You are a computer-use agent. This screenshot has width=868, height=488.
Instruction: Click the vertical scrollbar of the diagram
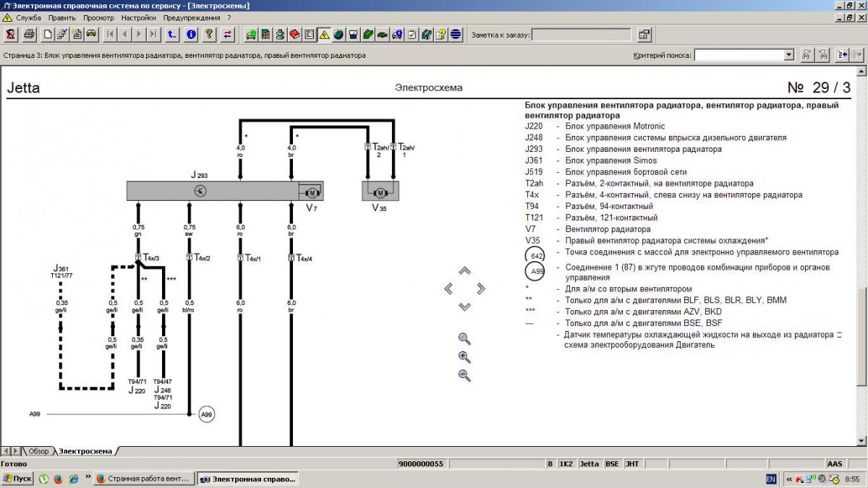pyautogui.click(x=860, y=255)
